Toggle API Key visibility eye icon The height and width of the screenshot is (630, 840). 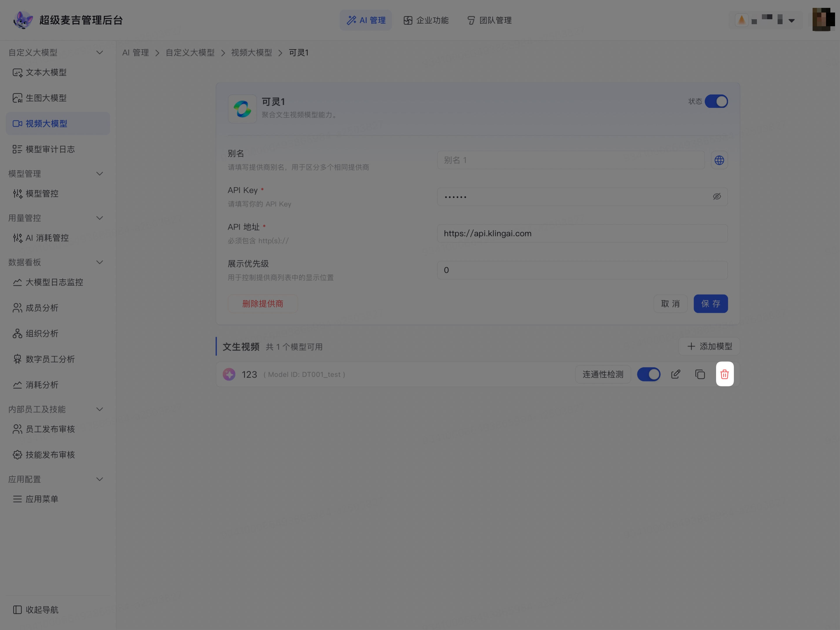pos(717,197)
